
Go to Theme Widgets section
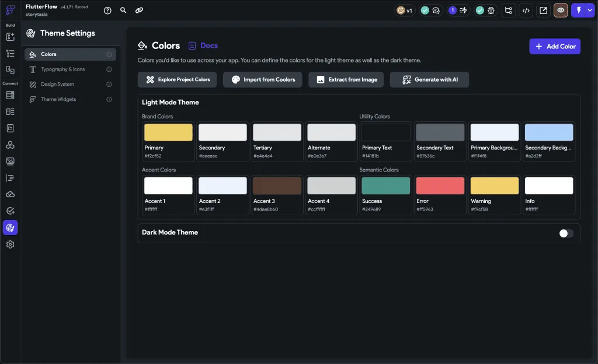(x=58, y=100)
